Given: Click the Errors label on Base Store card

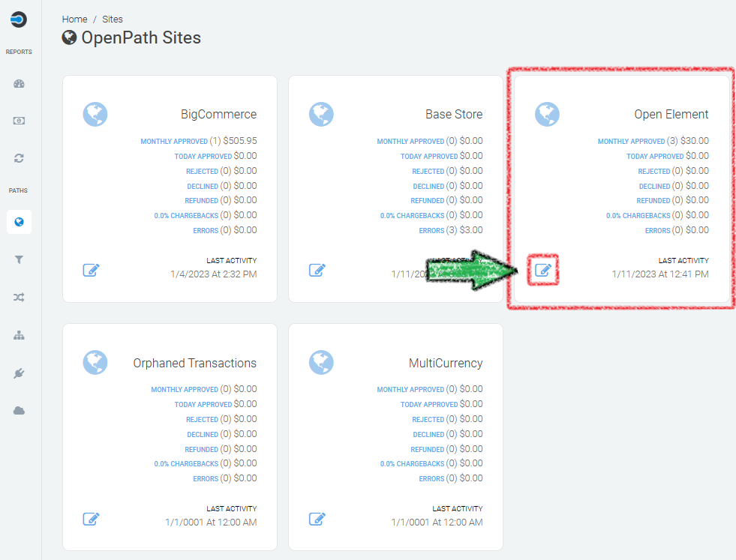Looking at the screenshot, I should click(431, 231).
